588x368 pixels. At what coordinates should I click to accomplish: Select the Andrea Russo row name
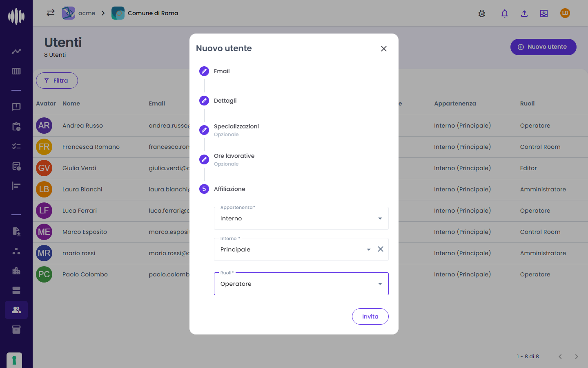[82, 126]
